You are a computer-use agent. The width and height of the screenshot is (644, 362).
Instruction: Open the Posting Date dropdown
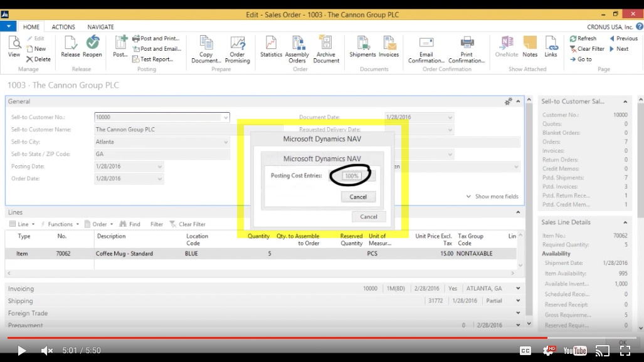pos(159,167)
